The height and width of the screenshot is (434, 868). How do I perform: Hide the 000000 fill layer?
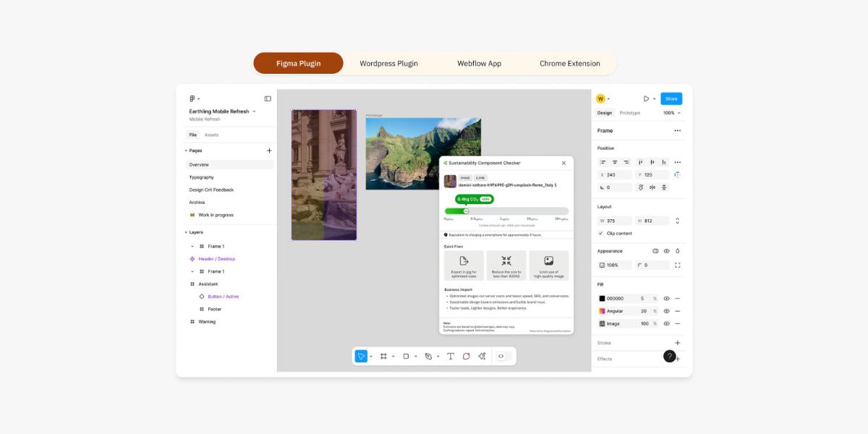[666, 299]
